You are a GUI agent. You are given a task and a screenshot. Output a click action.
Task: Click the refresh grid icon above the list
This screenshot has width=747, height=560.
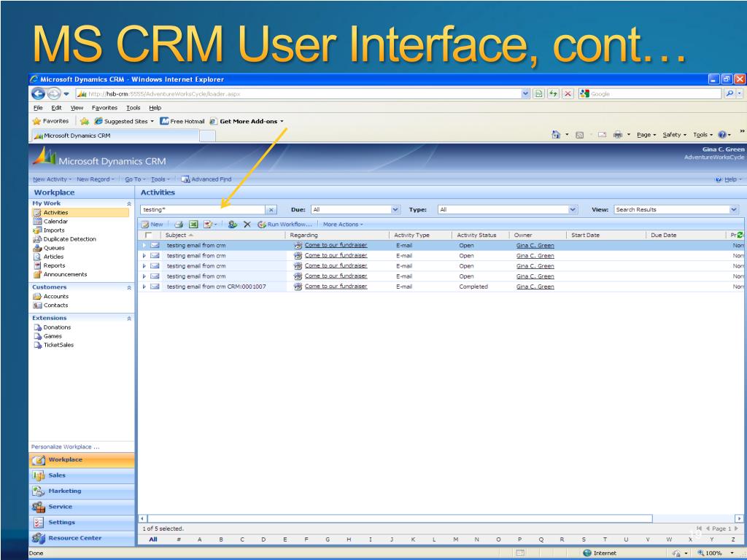(x=740, y=235)
